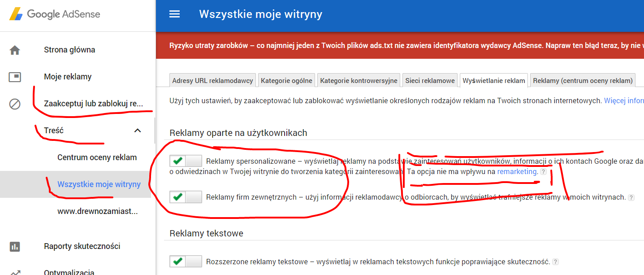The width and height of the screenshot is (644, 275).
Task: Click the Reklamy oparte na użytkownikach heading
Action: click(x=238, y=133)
